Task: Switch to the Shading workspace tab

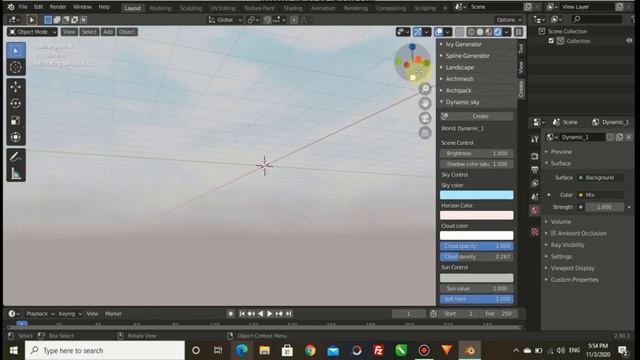Action: pyautogui.click(x=293, y=8)
